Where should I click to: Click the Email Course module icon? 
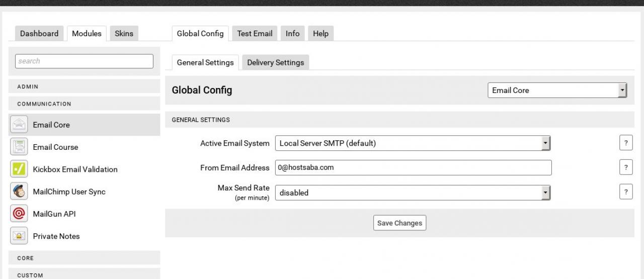tap(19, 147)
